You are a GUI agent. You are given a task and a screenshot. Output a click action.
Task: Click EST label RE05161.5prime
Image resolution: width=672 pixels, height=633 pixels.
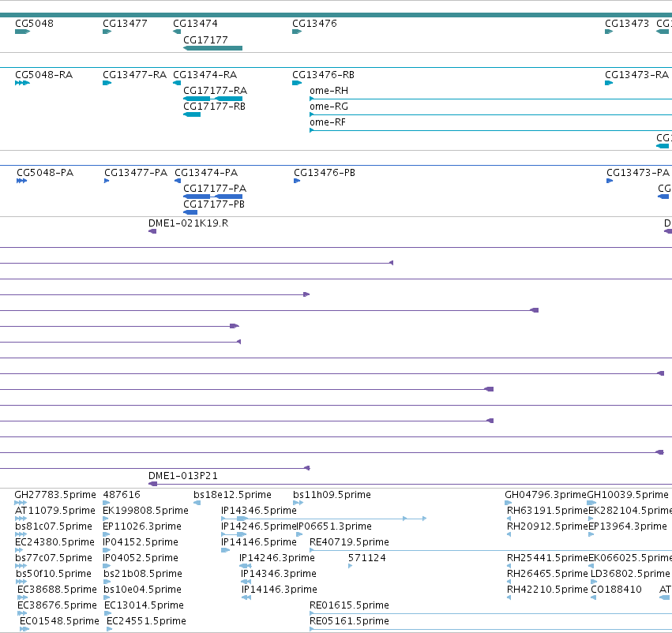(349, 622)
